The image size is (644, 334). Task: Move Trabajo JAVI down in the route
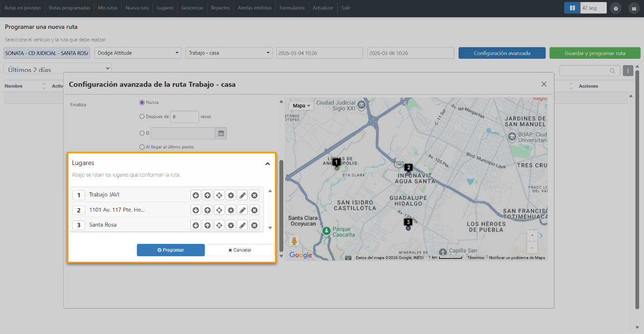(x=196, y=195)
